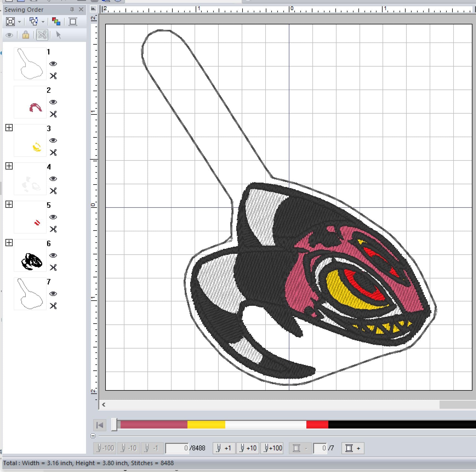Go to previous color with frame minus button
The width and height of the screenshot is (476, 472).
pos(300,448)
